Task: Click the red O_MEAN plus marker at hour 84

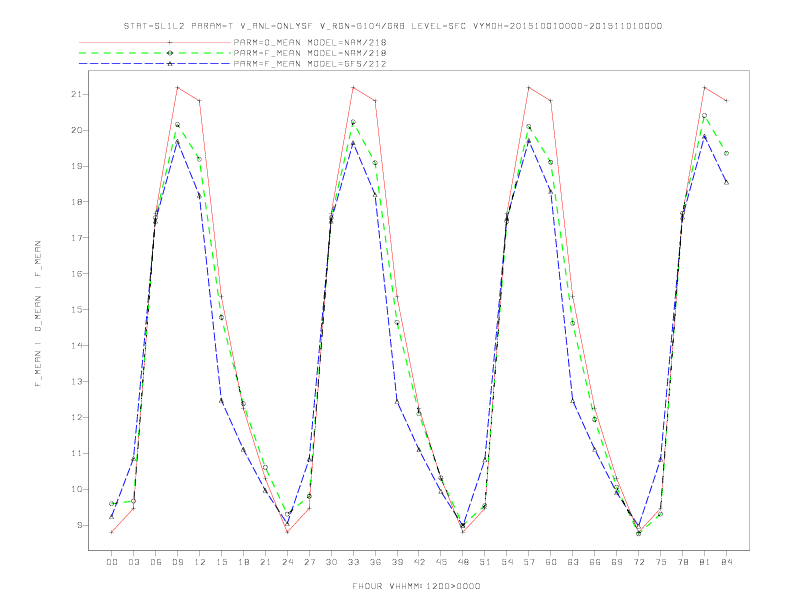Action: click(726, 100)
